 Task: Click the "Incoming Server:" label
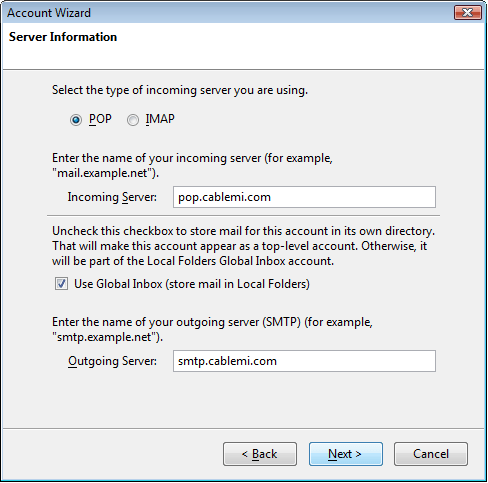click(x=112, y=197)
